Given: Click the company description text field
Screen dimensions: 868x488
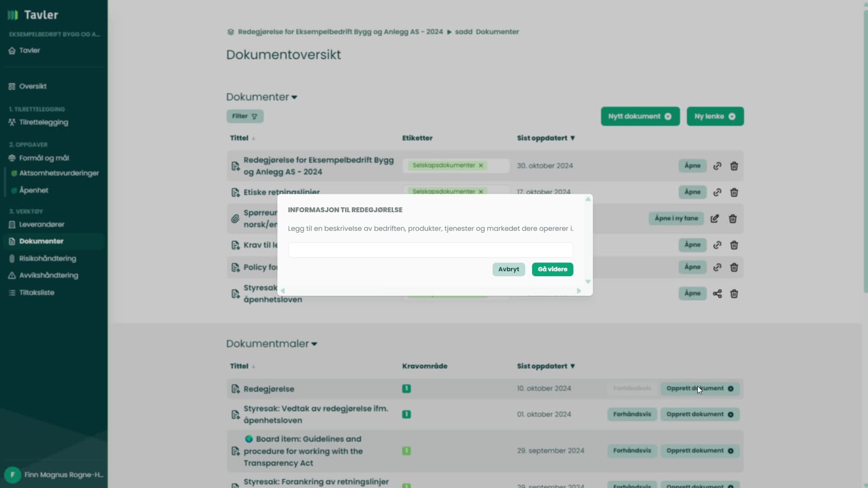Looking at the screenshot, I should 430,250.
